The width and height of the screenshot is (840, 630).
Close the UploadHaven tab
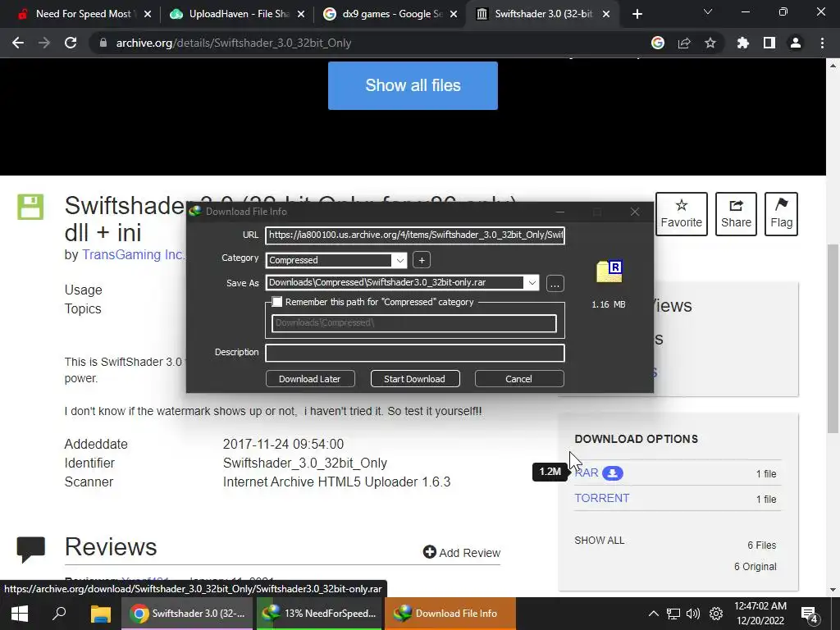(x=300, y=14)
